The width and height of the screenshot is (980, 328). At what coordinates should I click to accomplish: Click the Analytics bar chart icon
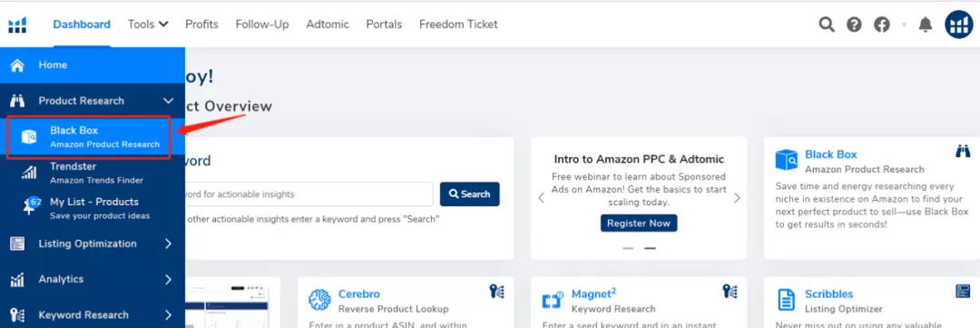point(17,279)
